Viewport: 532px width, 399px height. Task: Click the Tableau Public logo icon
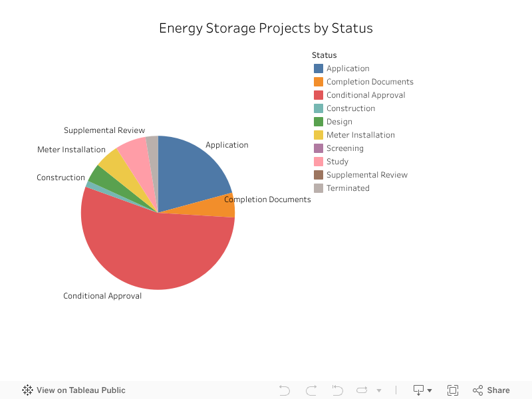tap(27, 390)
